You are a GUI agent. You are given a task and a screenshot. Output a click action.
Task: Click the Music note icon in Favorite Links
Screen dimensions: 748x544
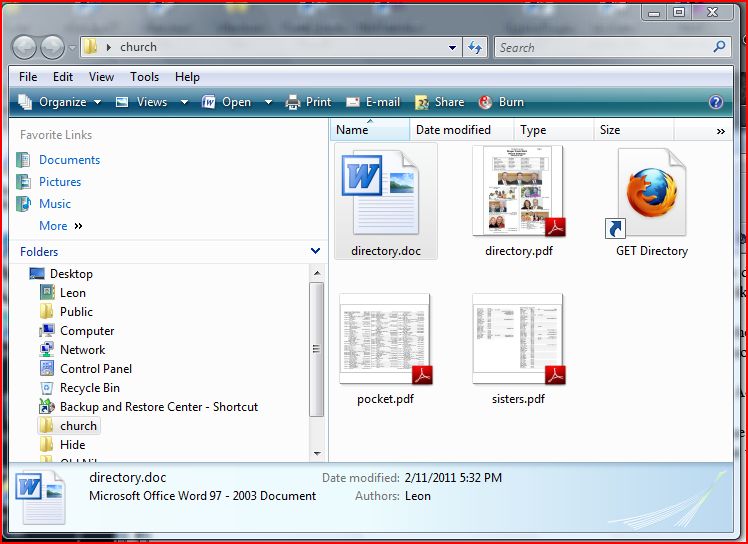coord(24,204)
